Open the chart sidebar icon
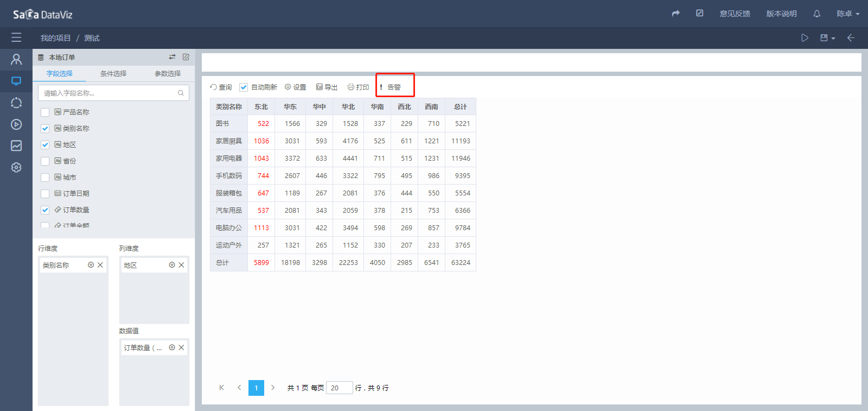This screenshot has width=868, height=411. (16, 146)
